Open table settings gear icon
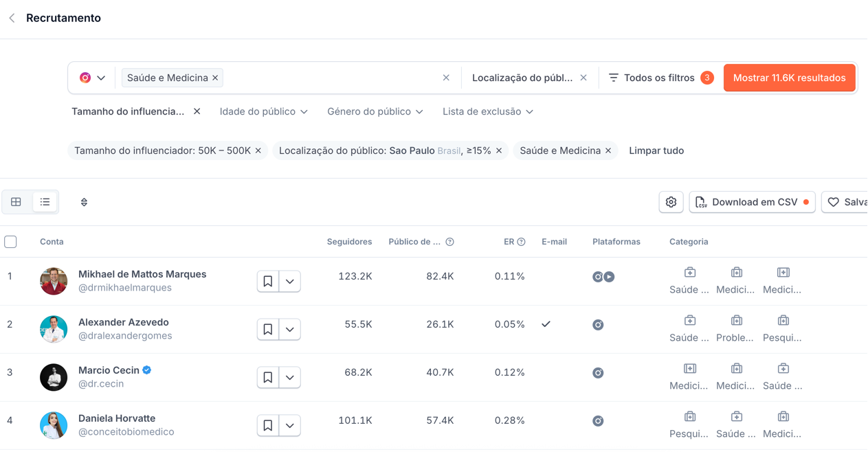Viewport: 868px width, 452px height. point(671,202)
